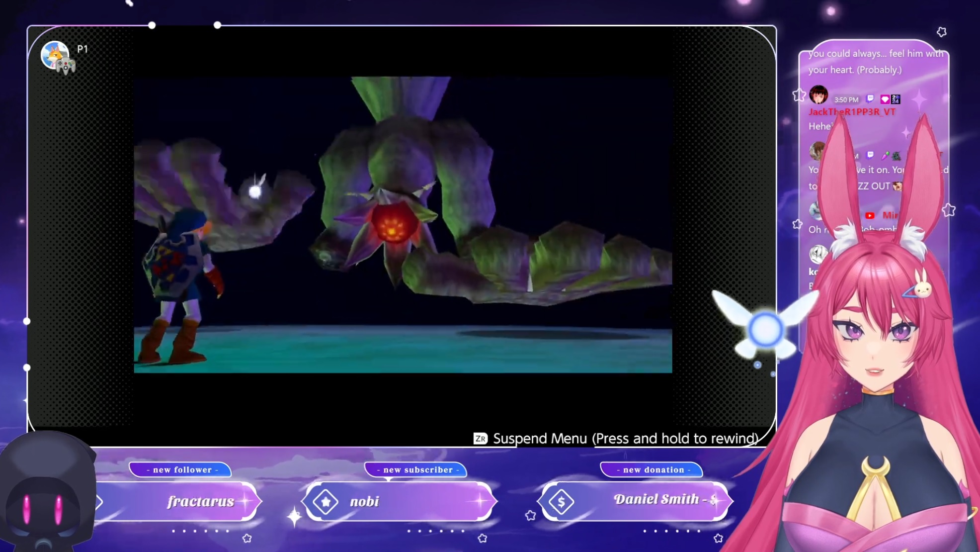Click the new donation label

point(653,469)
